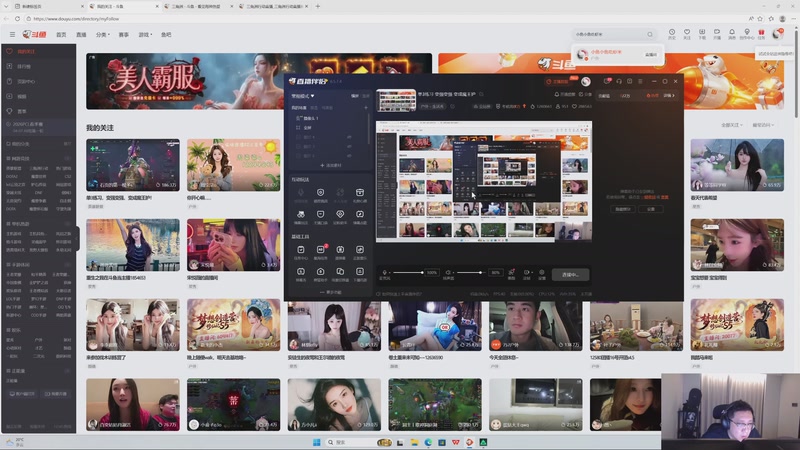The image size is (800, 450).
Task: Click the 开播 start-streaming icon in header
Action: click(717, 34)
